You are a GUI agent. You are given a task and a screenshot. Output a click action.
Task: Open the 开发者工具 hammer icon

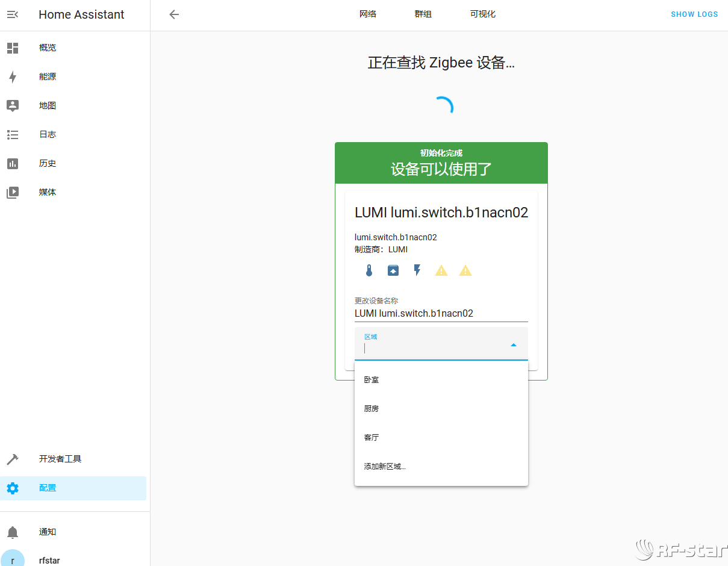(13, 459)
